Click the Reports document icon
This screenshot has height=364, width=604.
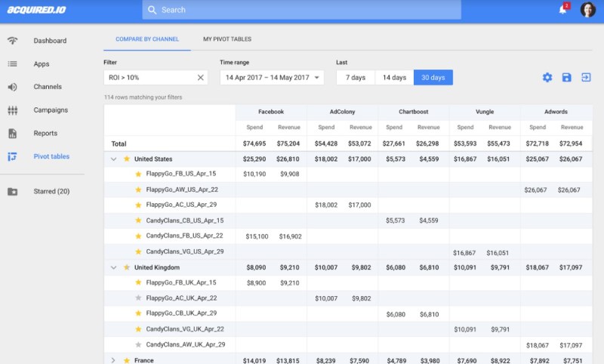tap(12, 133)
